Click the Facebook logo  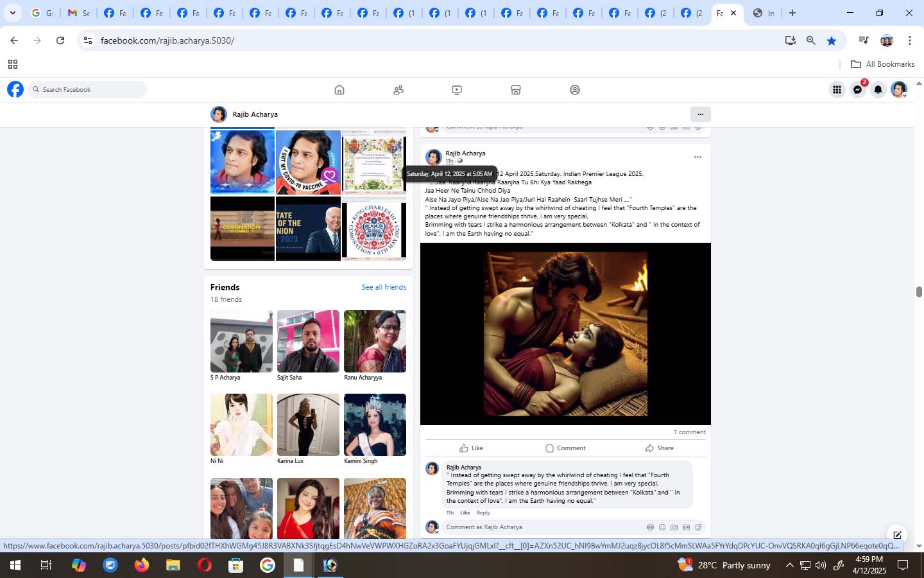click(15, 89)
